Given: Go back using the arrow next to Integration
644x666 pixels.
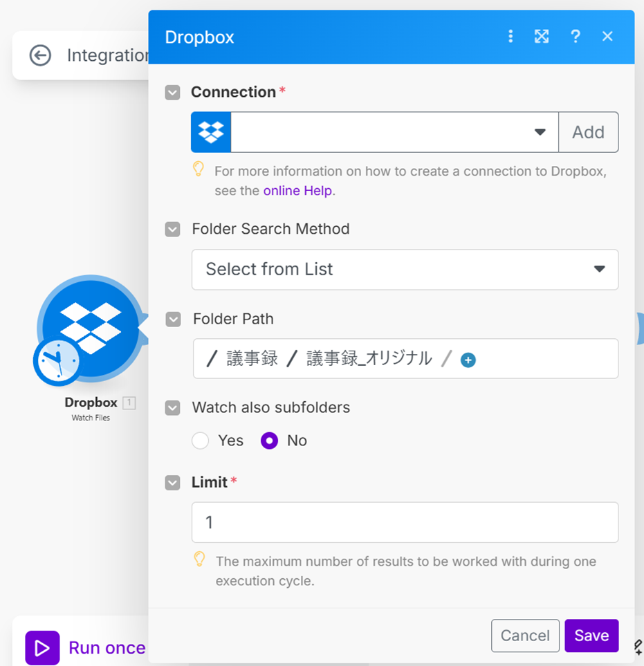Looking at the screenshot, I should (40, 55).
